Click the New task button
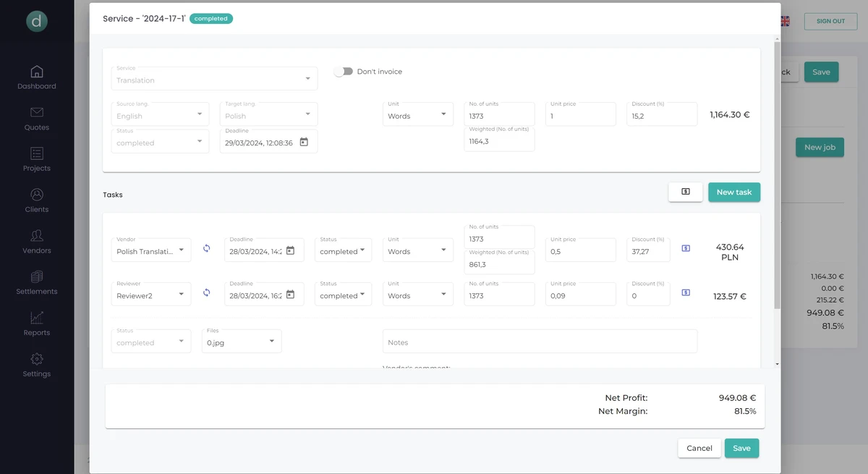 (733, 192)
